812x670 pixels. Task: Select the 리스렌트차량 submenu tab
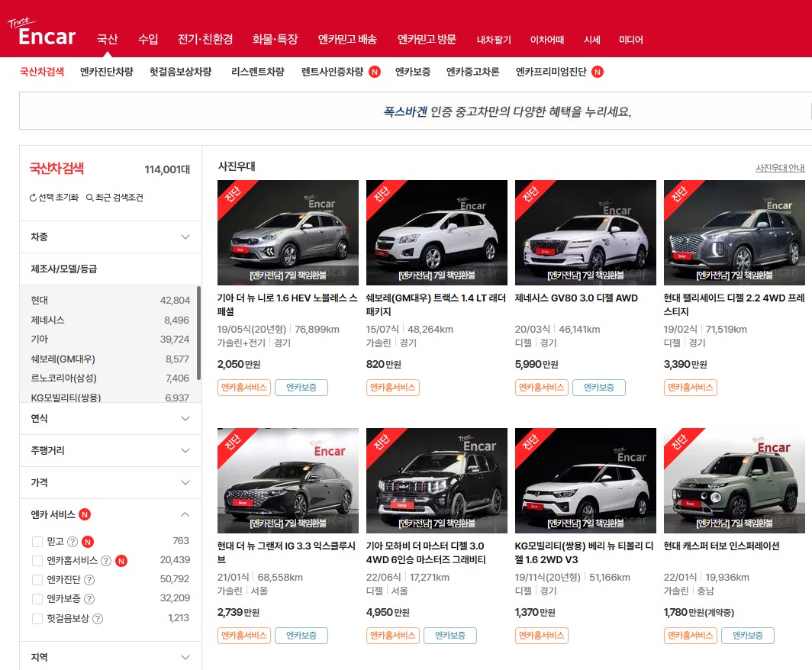(258, 72)
